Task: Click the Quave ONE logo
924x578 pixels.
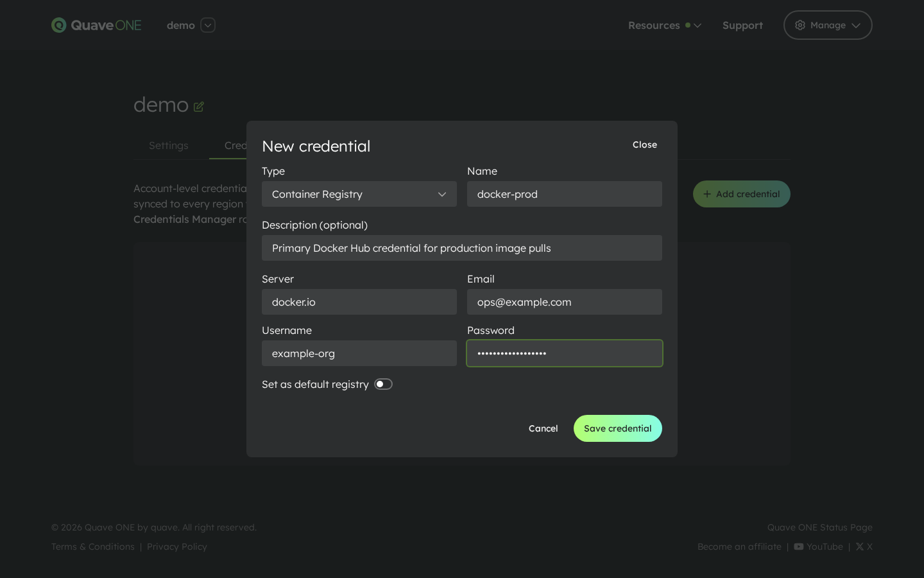Action: click(96, 25)
